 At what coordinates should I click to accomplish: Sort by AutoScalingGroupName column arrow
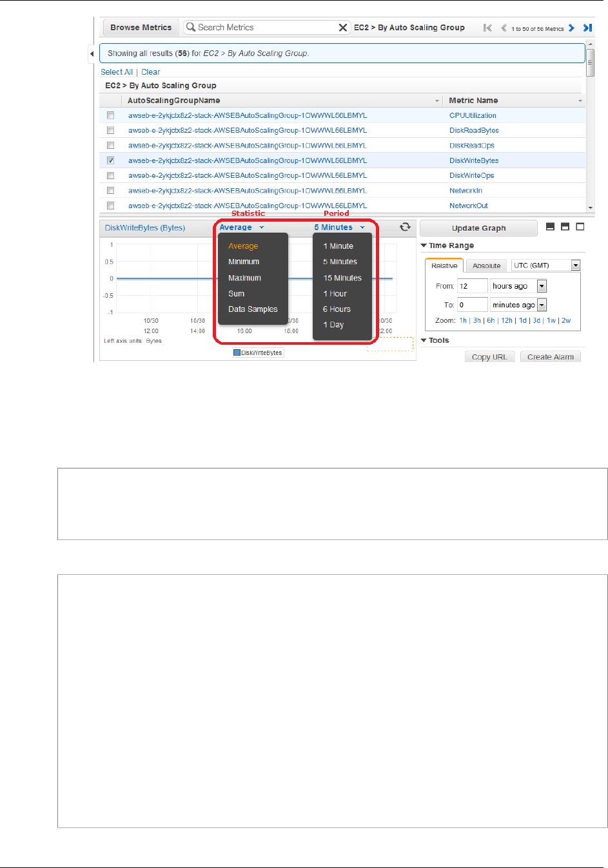437,101
